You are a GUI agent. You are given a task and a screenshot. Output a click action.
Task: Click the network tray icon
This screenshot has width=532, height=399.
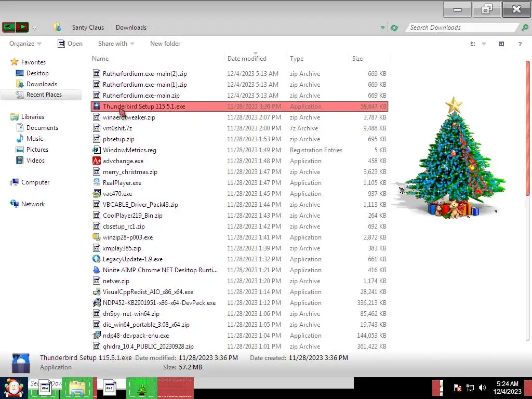click(470, 388)
